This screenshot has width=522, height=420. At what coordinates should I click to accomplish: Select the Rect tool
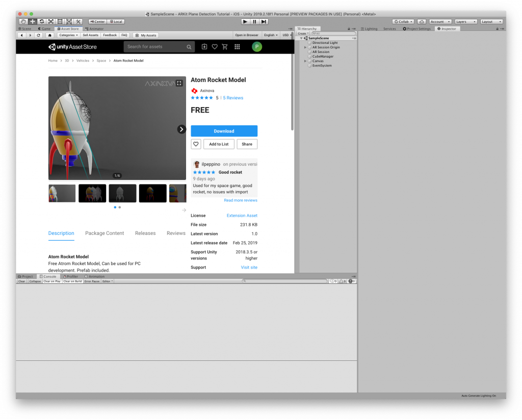(60, 21)
